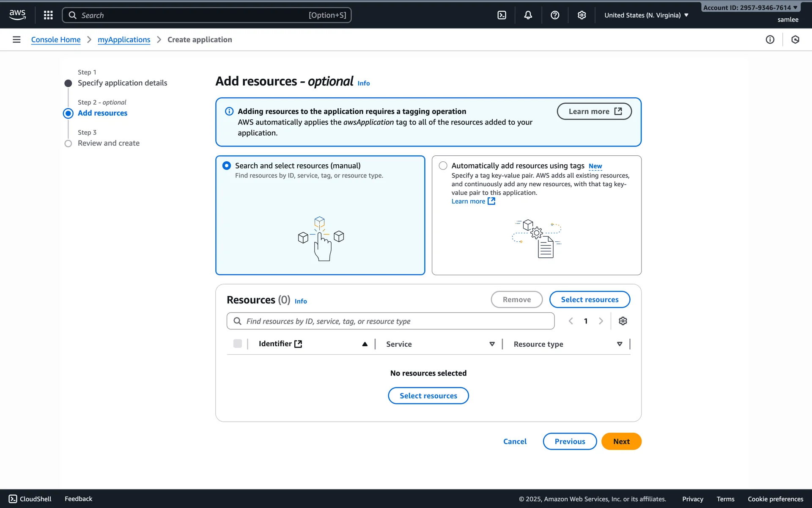Go to next page in resources pagination
Screen dimensions: 812x508
pos(601,321)
